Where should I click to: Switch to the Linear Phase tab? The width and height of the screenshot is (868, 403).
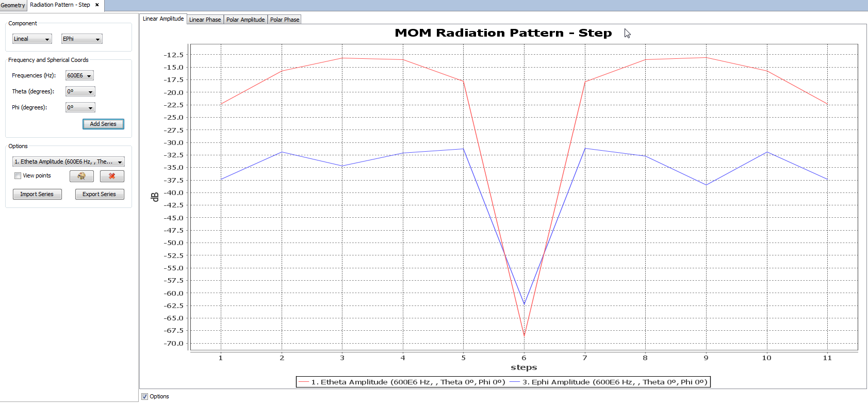pos(205,20)
